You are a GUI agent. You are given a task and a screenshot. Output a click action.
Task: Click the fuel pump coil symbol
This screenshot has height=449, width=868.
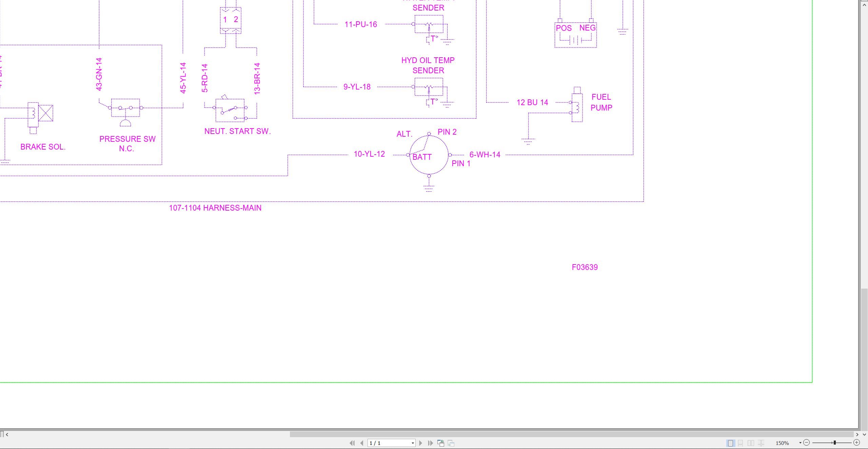(x=577, y=105)
